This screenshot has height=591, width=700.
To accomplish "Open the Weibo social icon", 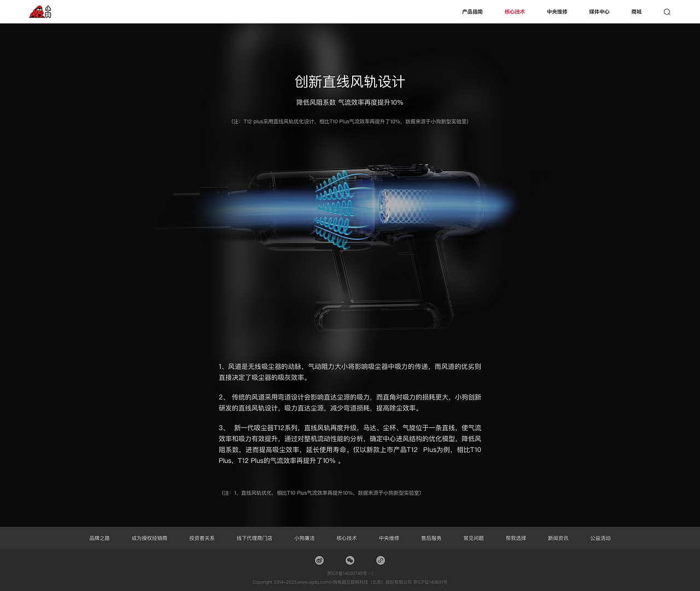I will (x=319, y=560).
